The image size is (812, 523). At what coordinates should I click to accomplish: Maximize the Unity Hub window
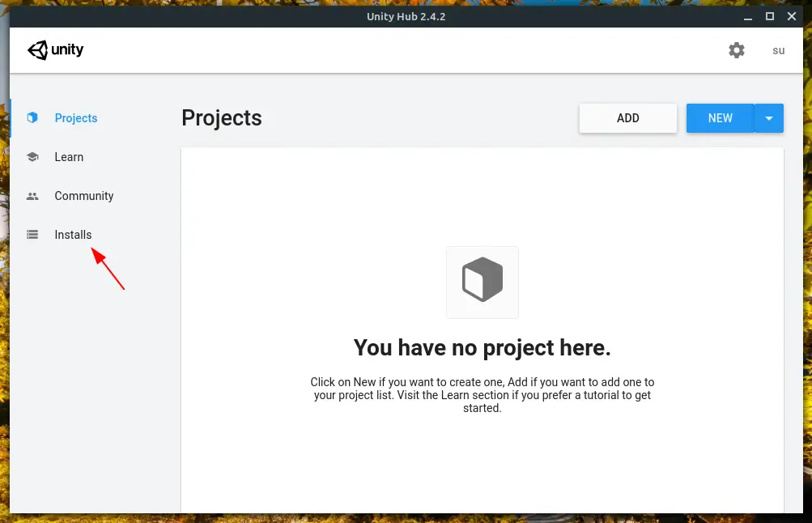770,16
